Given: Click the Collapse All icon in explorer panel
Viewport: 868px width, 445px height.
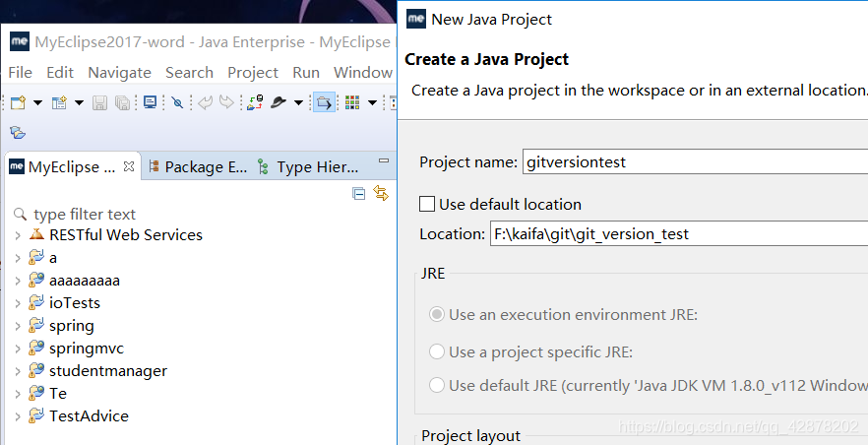Looking at the screenshot, I should [x=358, y=194].
